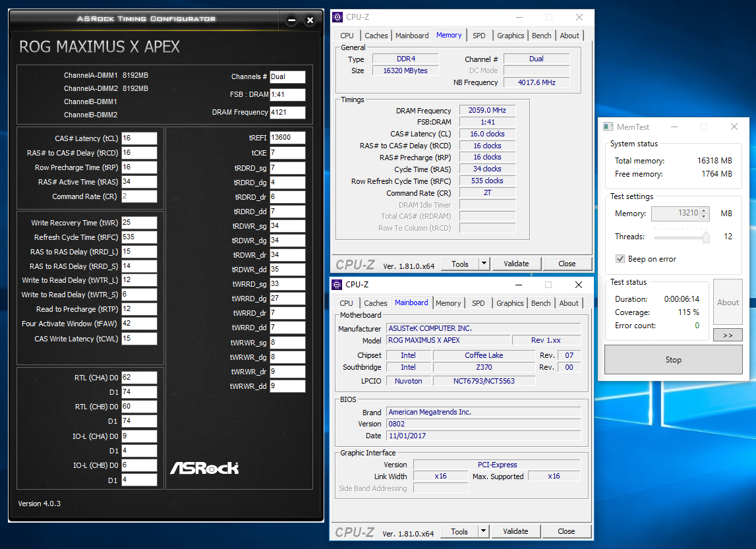The image size is (756, 549).
Task: Click the LPCIO value NCT6793/NCT5563
Action: tap(484, 381)
